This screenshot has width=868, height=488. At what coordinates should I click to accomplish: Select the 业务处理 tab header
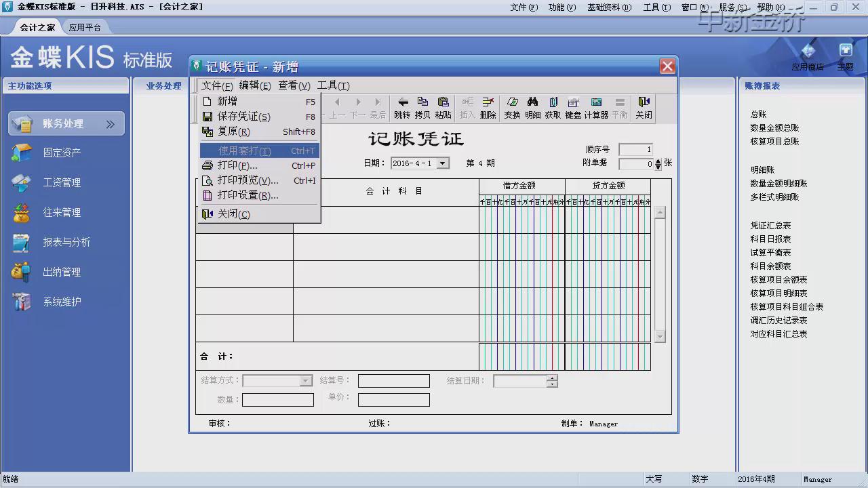(x=164, y=86)
